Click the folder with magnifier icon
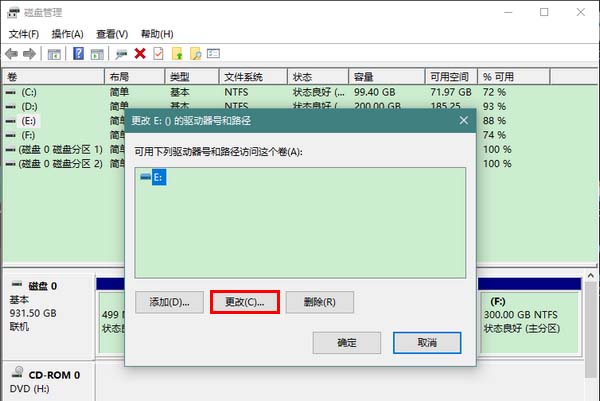Image resolution: width=600 pixels, height=401 pixels. (196, 54)
